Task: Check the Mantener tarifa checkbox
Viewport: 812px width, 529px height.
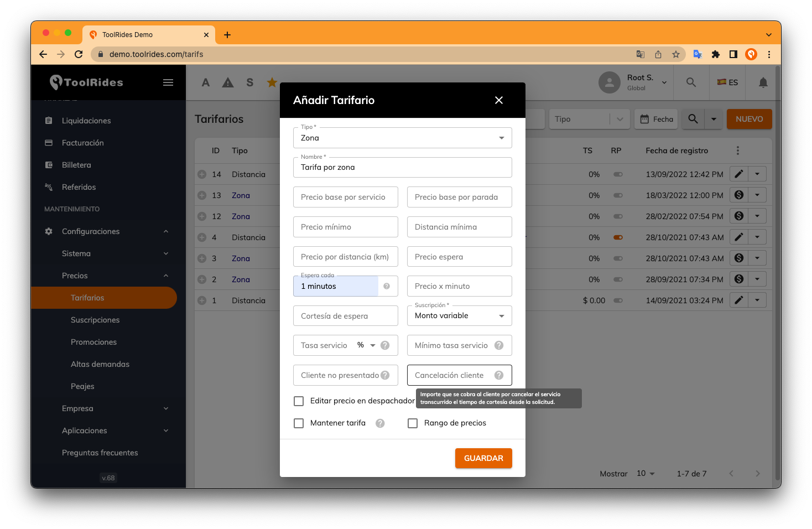Action: coord(299,423)
